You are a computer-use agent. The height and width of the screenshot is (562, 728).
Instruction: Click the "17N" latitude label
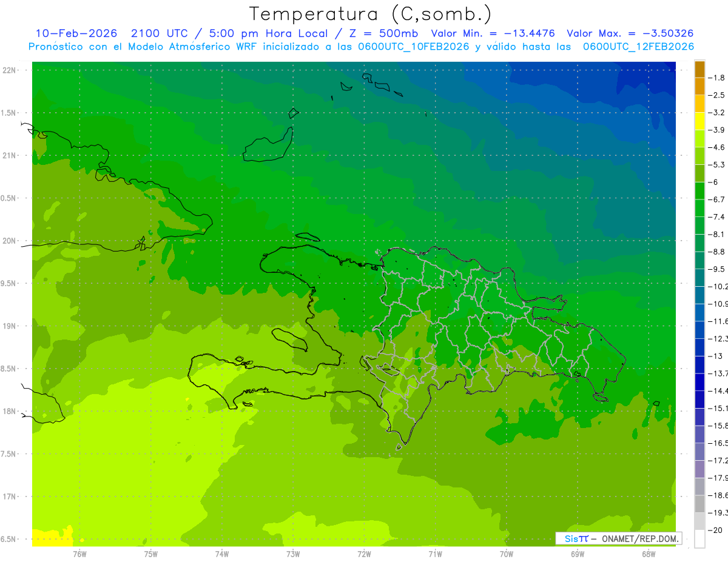pyautogui.click(x=10, y=497)
